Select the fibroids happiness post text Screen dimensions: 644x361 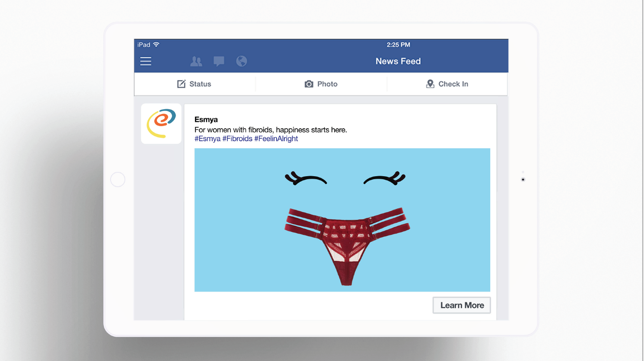(271, 130)
